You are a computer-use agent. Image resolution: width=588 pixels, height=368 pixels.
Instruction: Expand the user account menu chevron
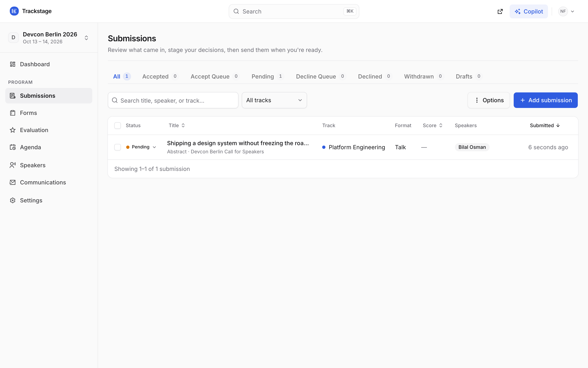(x=572, y=11)
